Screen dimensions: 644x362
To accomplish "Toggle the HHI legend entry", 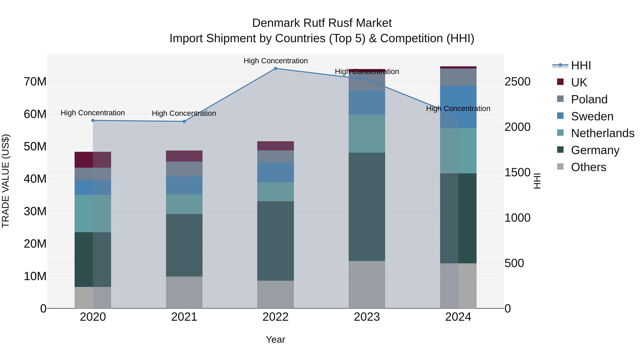I will [572, 65].
